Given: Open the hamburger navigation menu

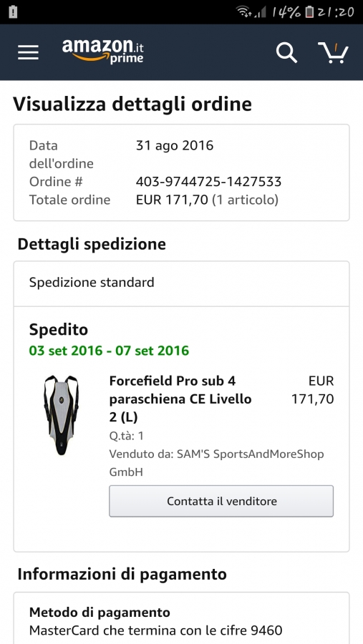Looking at the screenshot, I should [x=28, y=52].
